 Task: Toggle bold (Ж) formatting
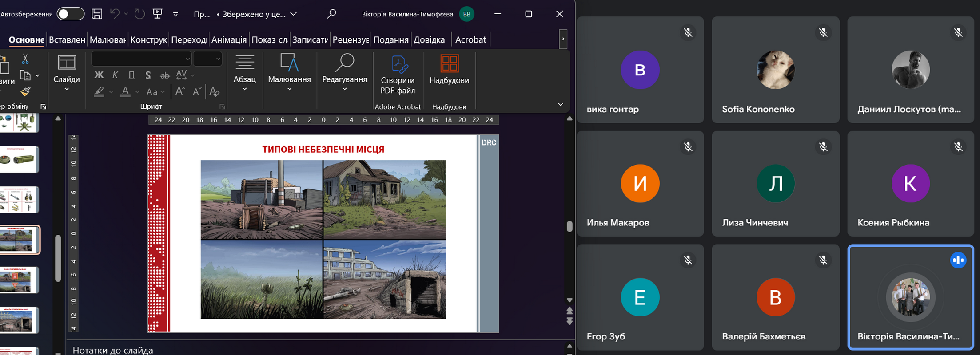(x=99, y=75)
